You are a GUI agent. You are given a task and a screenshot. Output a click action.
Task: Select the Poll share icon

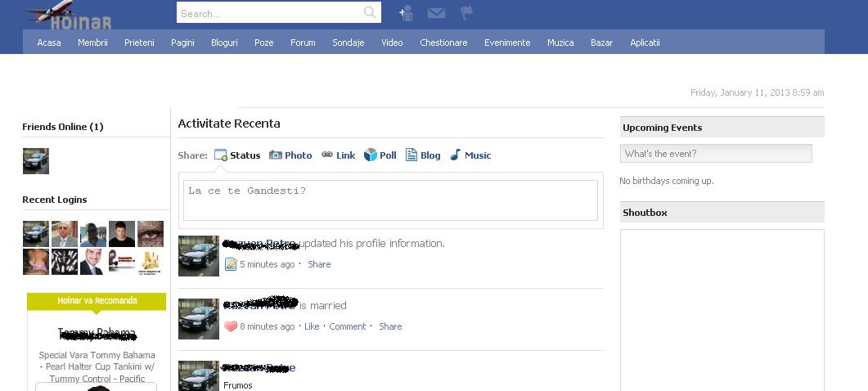click(x=371, y=155)
